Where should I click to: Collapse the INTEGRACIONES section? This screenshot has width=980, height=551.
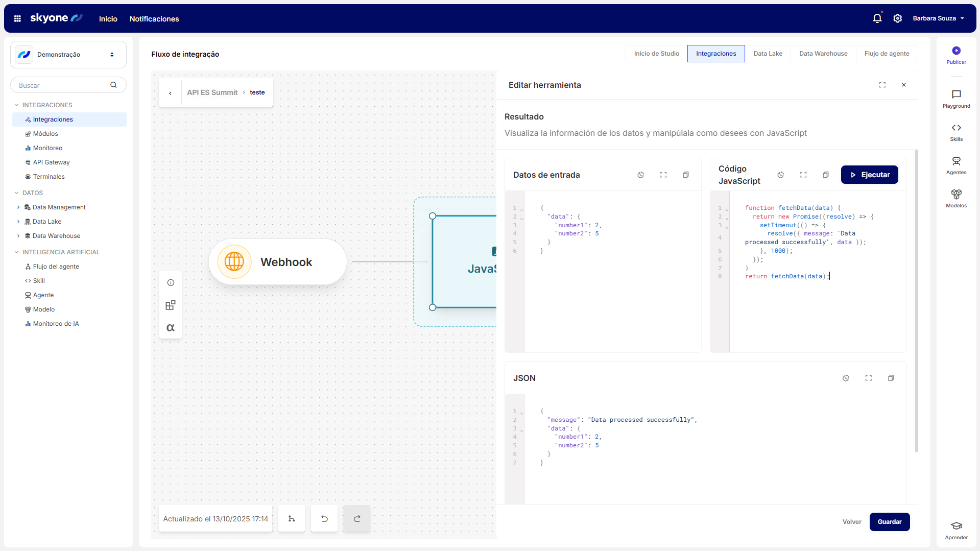point(16,105)
